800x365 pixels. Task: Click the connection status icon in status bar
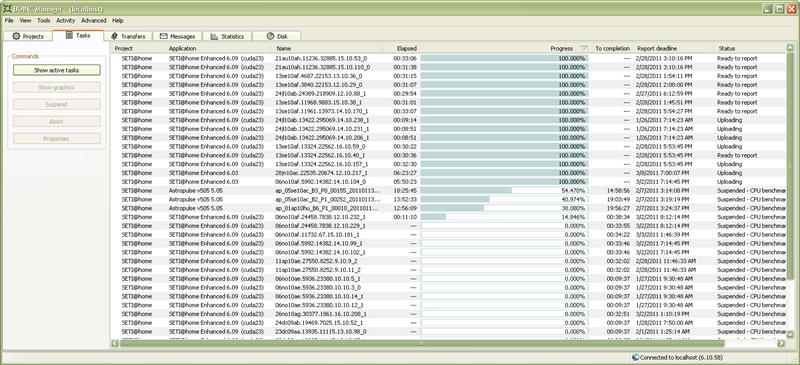click(x=635, y=358)
